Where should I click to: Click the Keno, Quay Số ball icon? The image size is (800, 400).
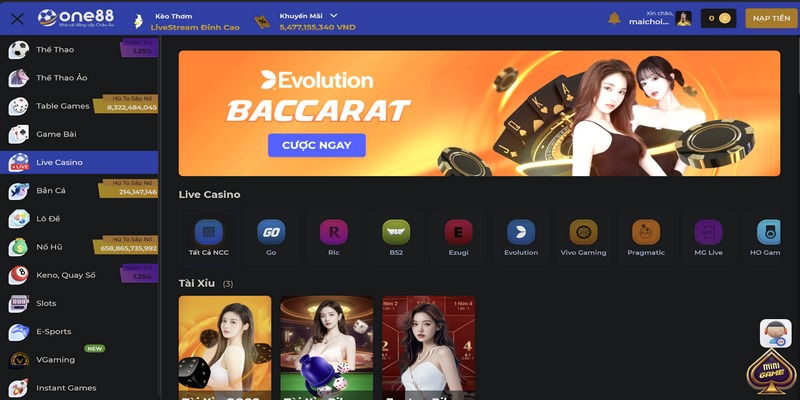pyautogui.click(x=18, y=275)
